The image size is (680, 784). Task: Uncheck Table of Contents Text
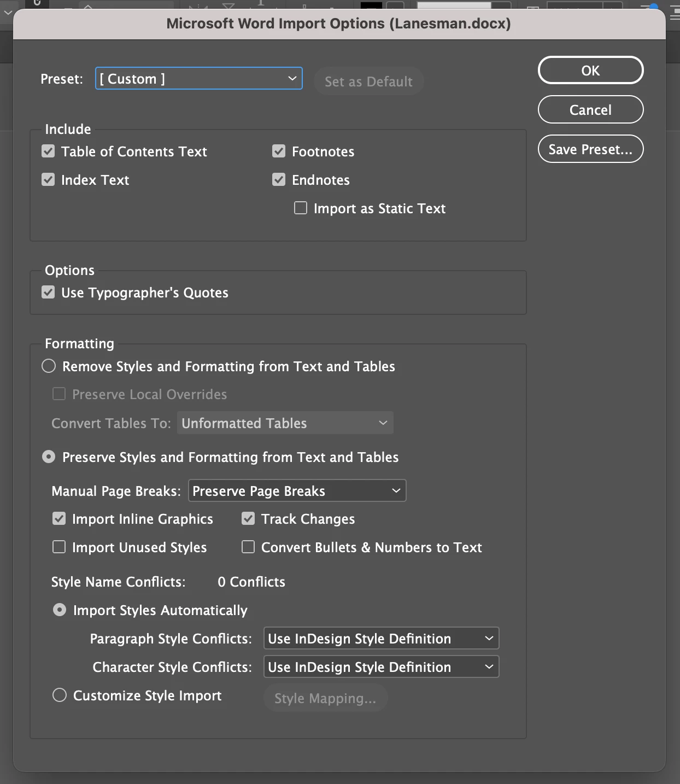tap(49, 151)
